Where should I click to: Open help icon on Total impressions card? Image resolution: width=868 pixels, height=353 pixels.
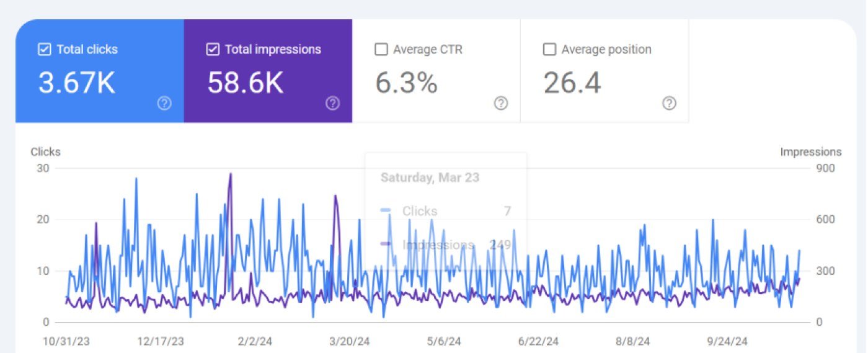(333, 104)
